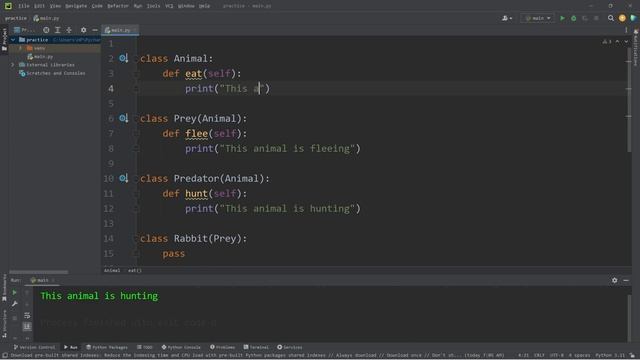Image resolution: width=640 pixels, height=360 pixels.
Task: Toggle the Project side tool window tab
Action: pos(4,39)
